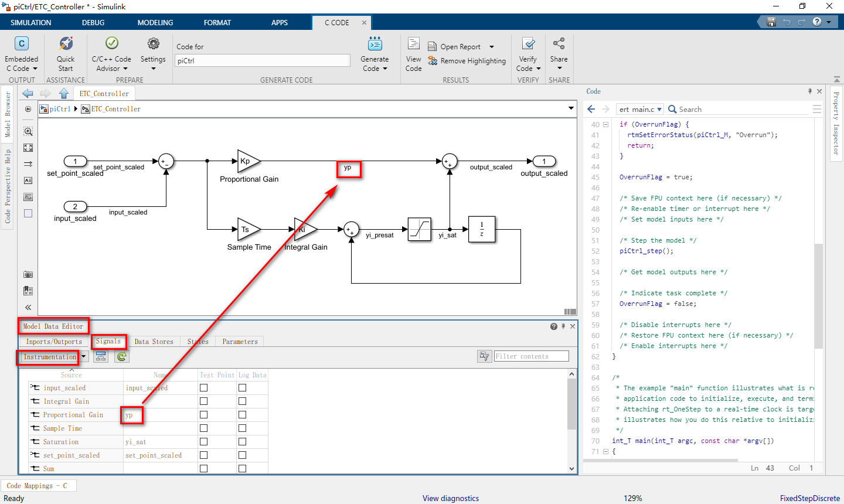The image size is (844, 504).
Task: Launch the C/C++ Code Advisor
Action: [111, 53]
